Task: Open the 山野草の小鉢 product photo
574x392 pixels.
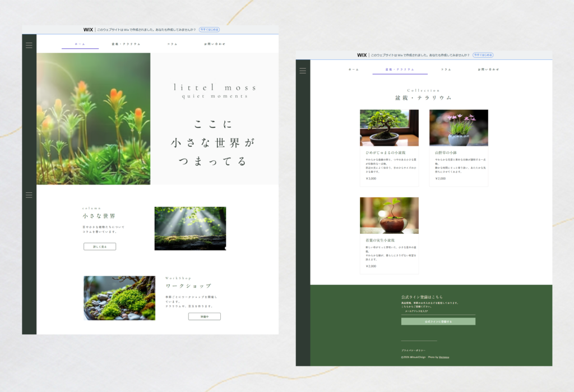Action: (x=459, y=128)
